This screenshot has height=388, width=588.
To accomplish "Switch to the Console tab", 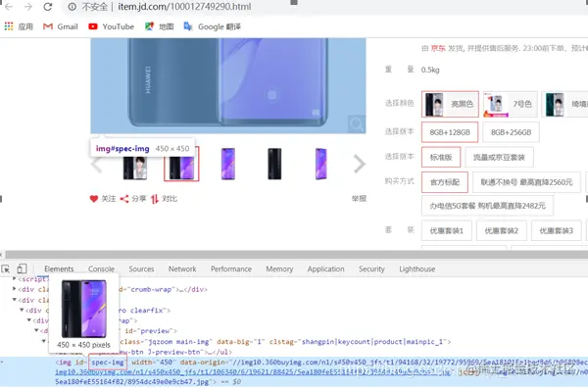I will point(101,268).
